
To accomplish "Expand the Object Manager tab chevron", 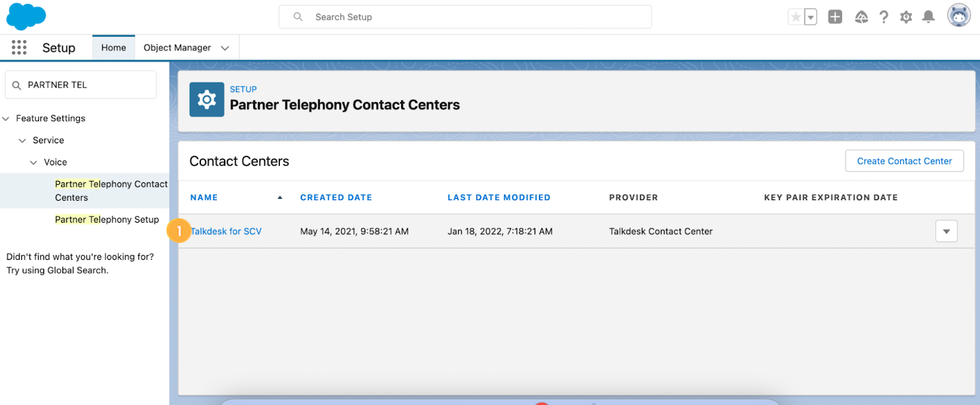I will [225, 48].
